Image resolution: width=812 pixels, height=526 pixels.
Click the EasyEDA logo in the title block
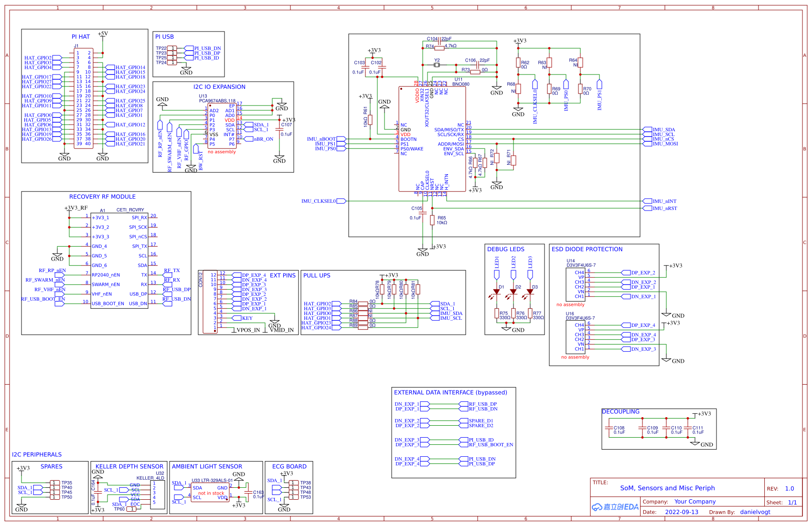click(x=615, y=506)
